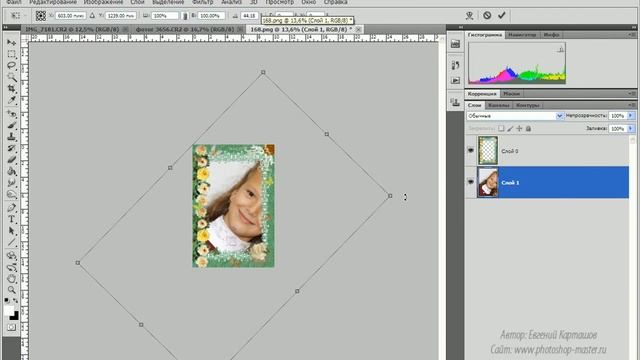Viewport: 640px width, 360px height.
Task: Open the Фильтр menu
Action: pos(202,2)
